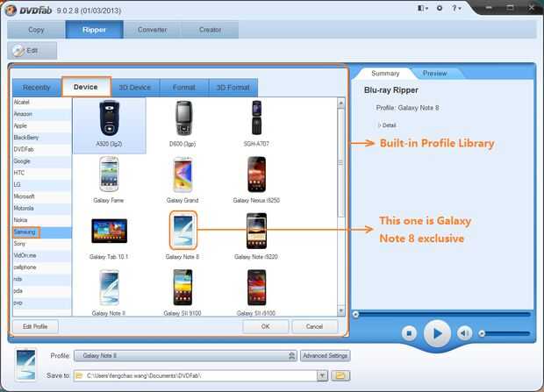
Task: Browse output folder with the folder icon
Action: 340,375
